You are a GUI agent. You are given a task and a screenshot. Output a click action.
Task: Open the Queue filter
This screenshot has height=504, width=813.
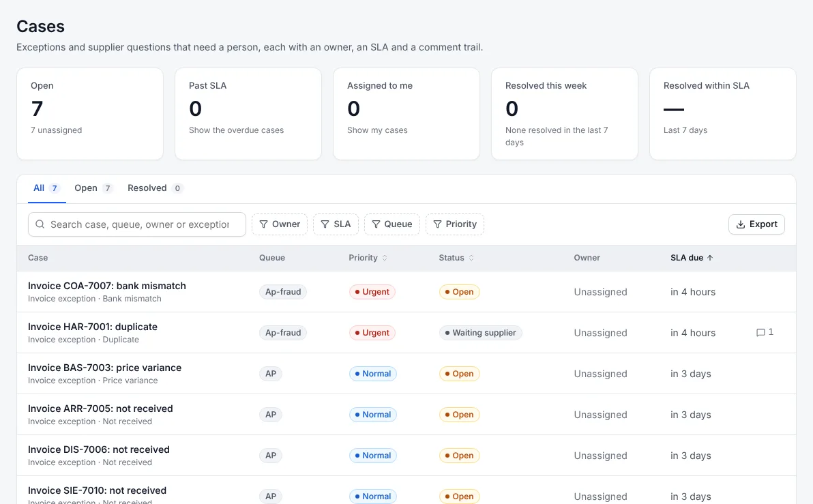tap(392, 224)
